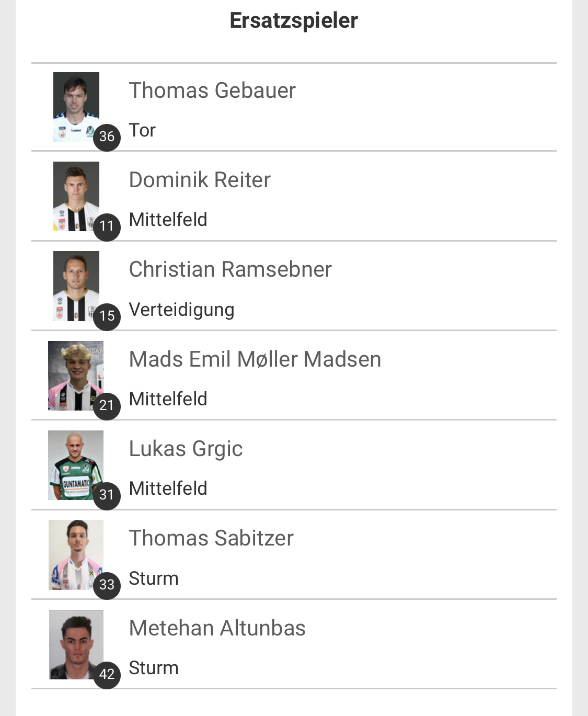Open the Dominik Reiter name link

click(200, 180)
